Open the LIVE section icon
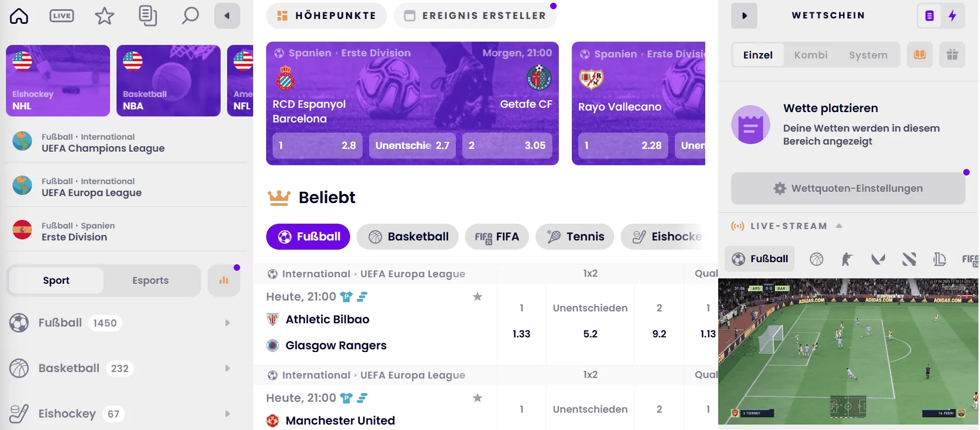Screen dimensions: 980x430 coord(61,16)
